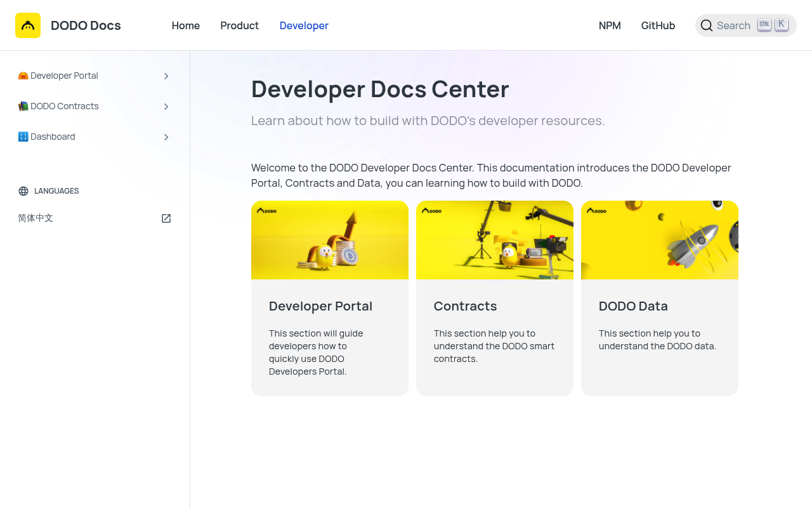Open the DODO Docs home title
Screen dimensions: 812x508
point(86,25)
